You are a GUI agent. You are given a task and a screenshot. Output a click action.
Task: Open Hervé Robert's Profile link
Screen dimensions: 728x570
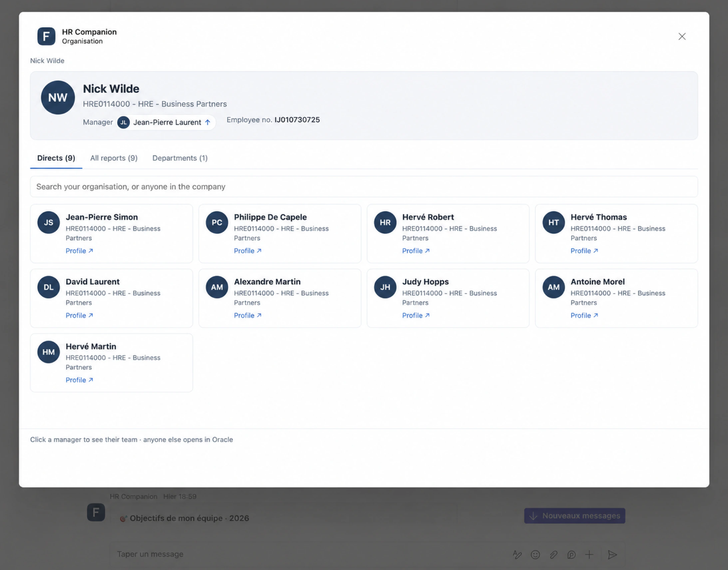(416, 251)
